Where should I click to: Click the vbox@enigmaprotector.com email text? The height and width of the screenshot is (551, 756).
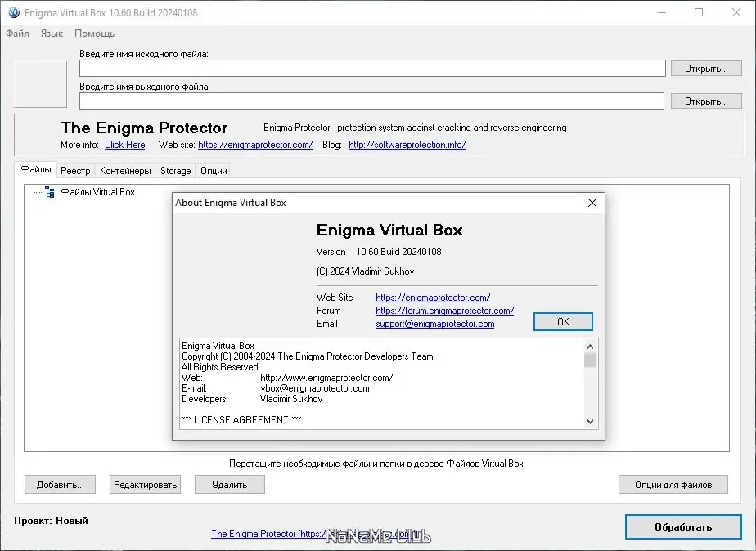(x=315, y=388)
